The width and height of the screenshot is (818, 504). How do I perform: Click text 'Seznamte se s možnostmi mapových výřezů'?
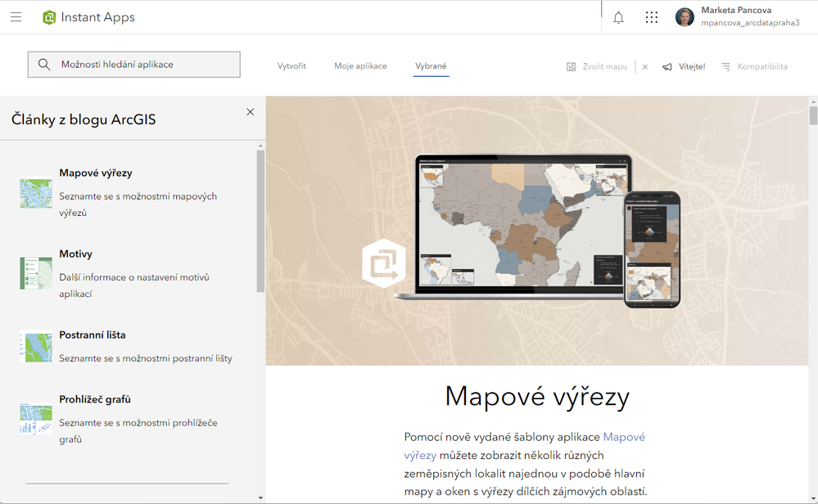pos(138,205)
